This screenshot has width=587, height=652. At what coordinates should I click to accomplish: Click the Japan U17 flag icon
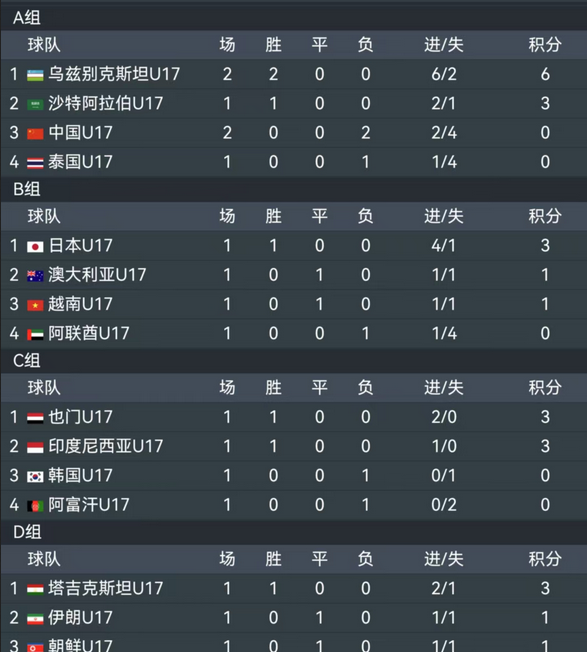35,247
